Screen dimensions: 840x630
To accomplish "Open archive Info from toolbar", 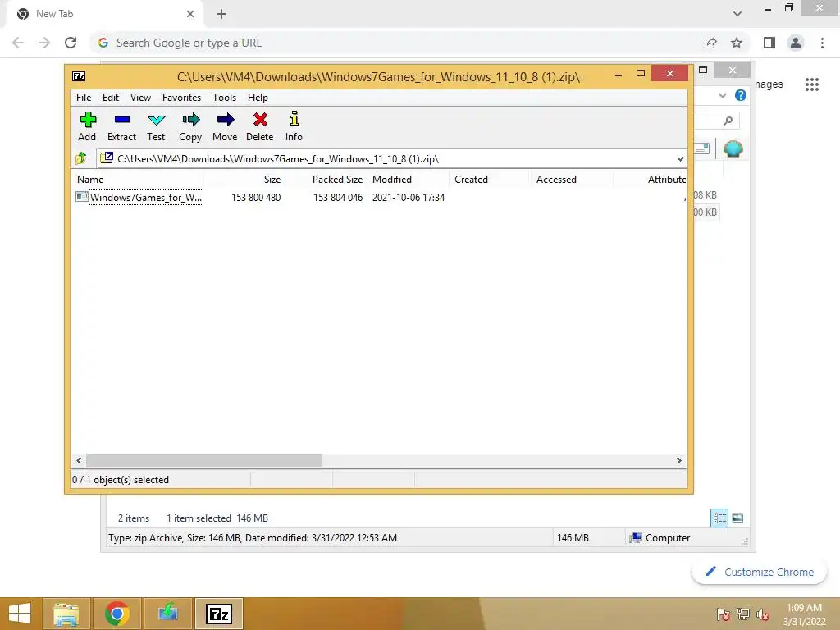I will point(294,127).
